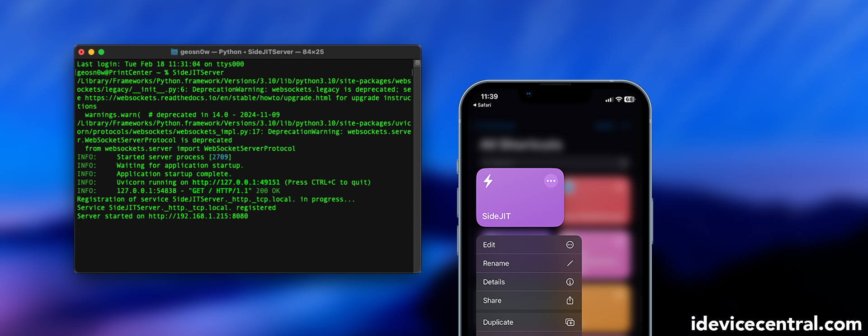The width and height of the screenshot is (868, 336).
Task: Click 'Application startup complete.' line
Action: pos(174,174)
